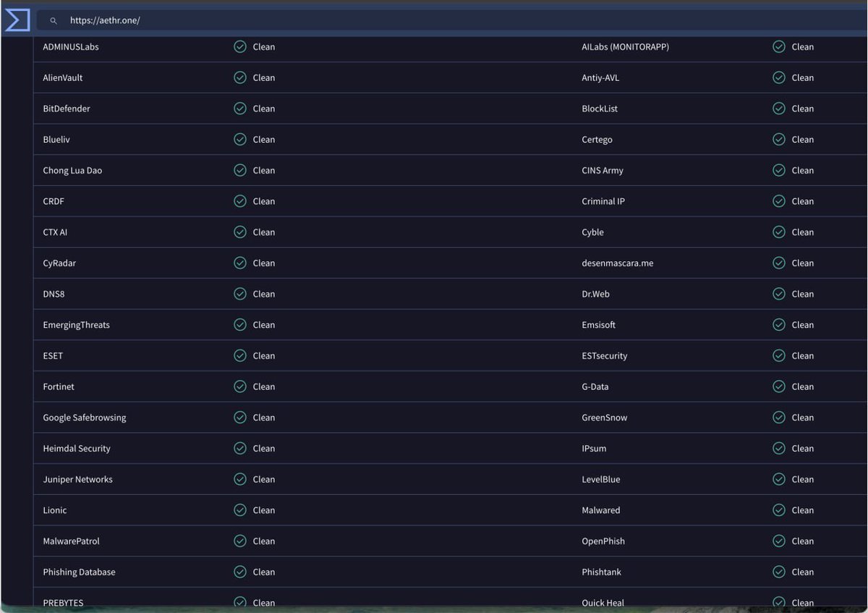Click the check icon in CTX AI row
868x613 pixels.
pos(240,232)
